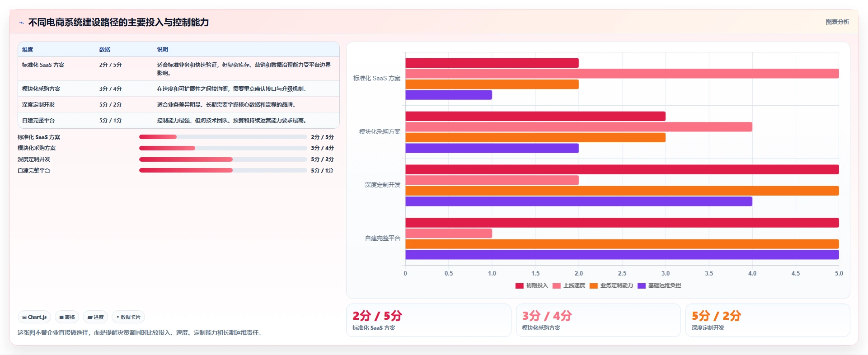Click the pink 上线速度 bar for 标准化 SaaS 方案
The image size is (868, 355).
[622, 74]
